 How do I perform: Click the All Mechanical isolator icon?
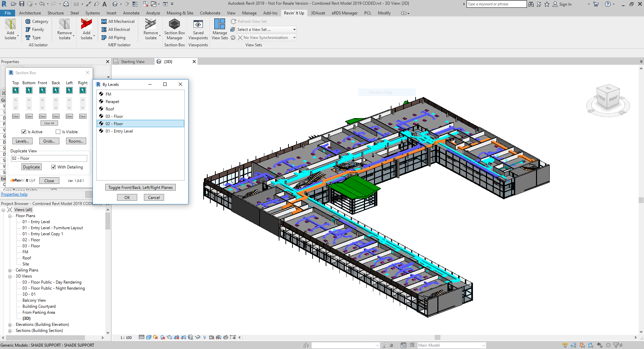click(104, 21)
